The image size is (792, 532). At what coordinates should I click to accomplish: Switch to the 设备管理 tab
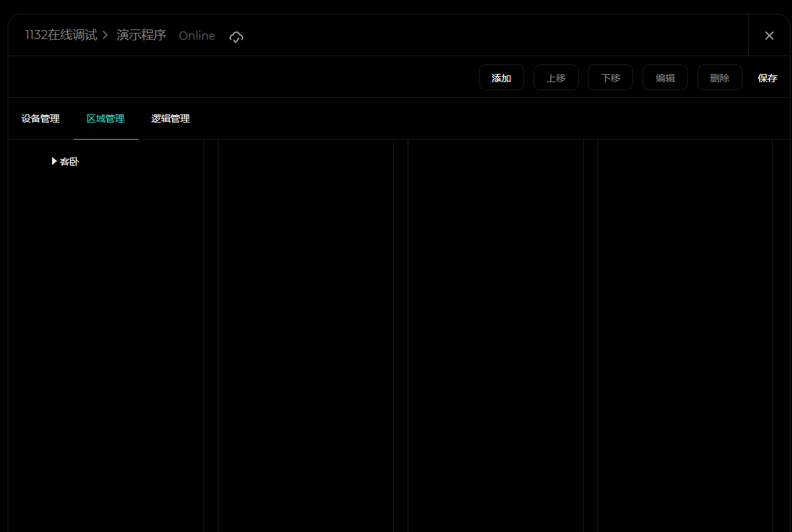[x=40, y=118]
